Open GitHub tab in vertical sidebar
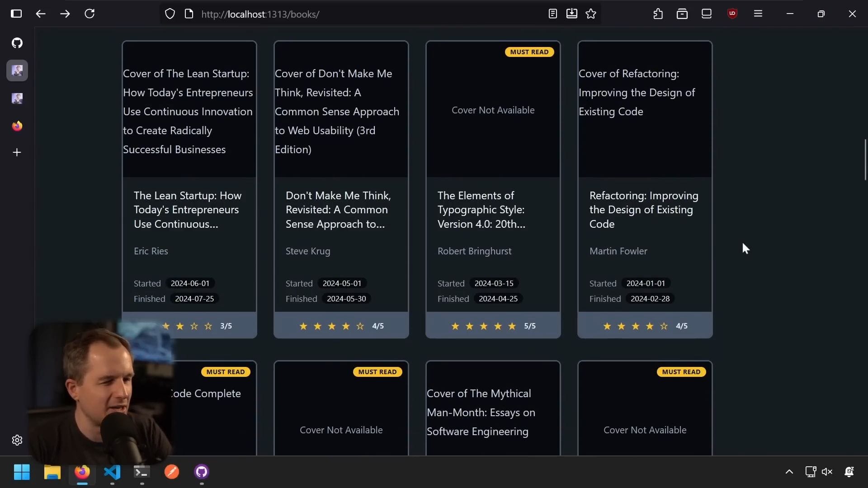 coord(17,43)
